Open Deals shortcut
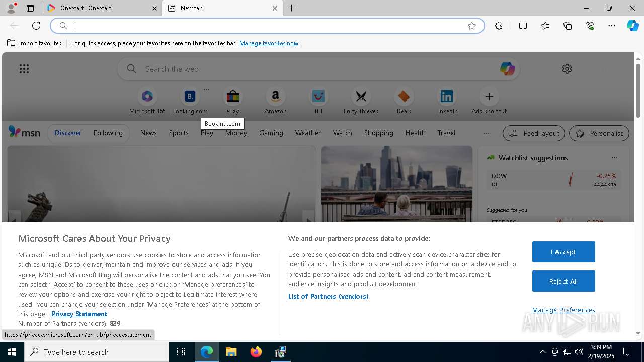This screenshot has height=362, width=644. pyautogui.click(x=404, y=101)
